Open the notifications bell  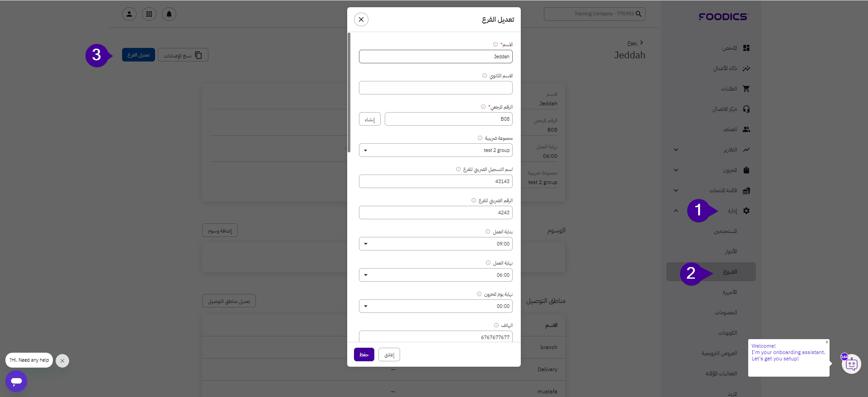click(169, 14)
